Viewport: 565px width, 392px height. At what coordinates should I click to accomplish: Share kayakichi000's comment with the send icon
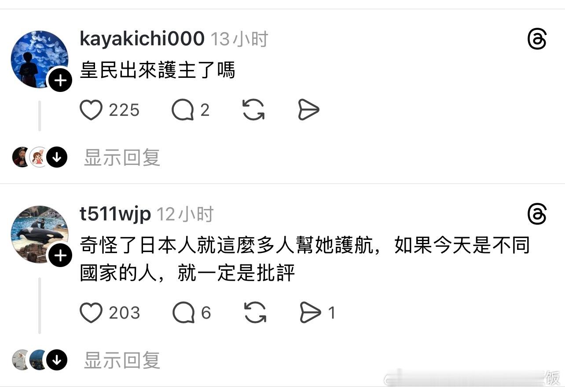coord(308,110)
